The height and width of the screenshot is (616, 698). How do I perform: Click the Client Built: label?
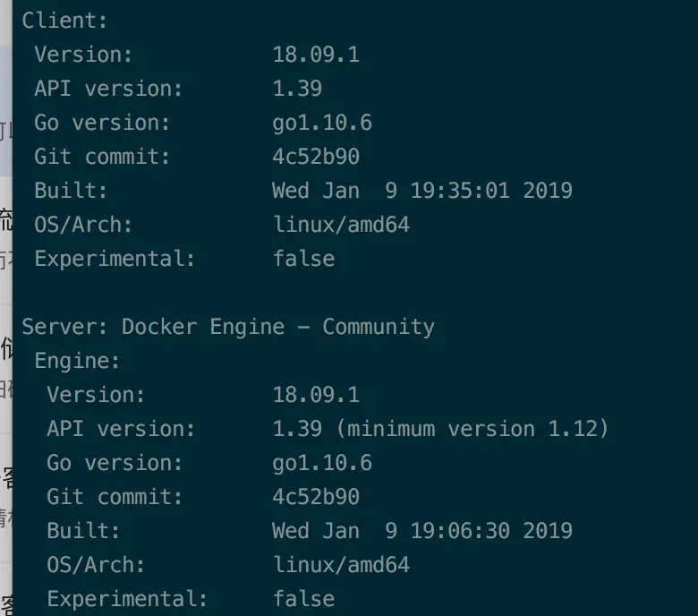coord(71,191)
